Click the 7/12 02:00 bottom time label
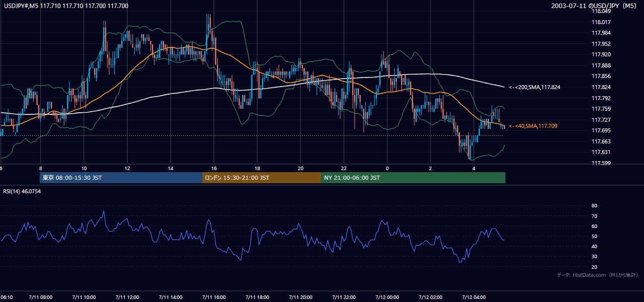This screenshot has width=644, height=302. click(x=430, y=297)
